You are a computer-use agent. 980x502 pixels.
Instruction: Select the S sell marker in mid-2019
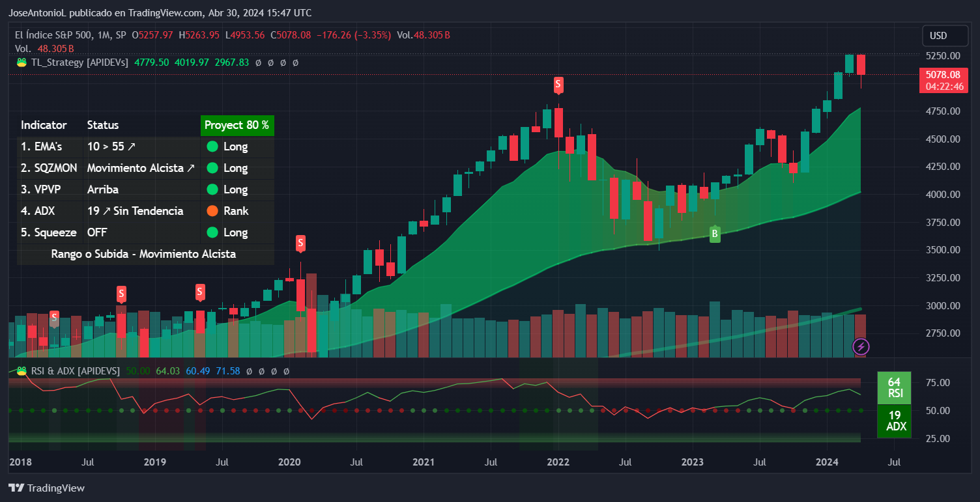pyautogui.click(x=200, y=292)
